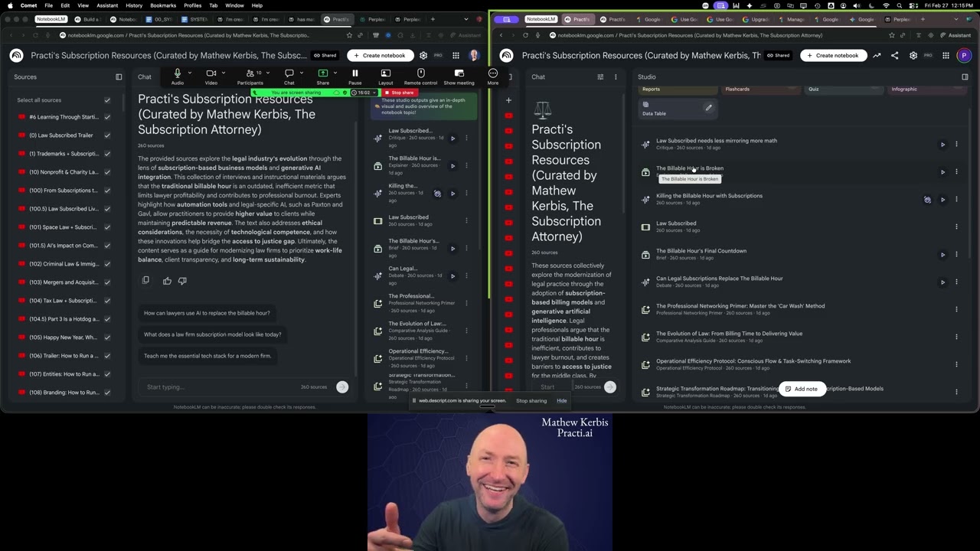
Task: Play 'Law Subscribed needs less mirroring more math'
Action: click(x=942, y=144)
